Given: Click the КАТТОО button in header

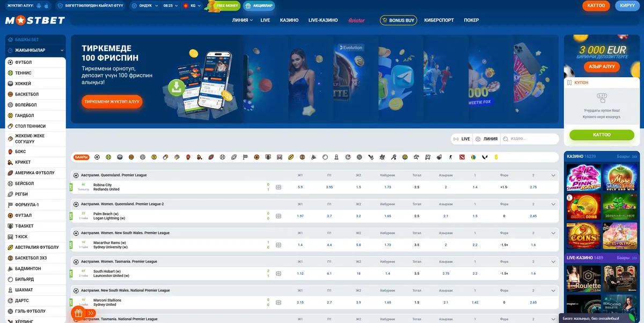Looking at the screenshot, I should click(596, 6).
